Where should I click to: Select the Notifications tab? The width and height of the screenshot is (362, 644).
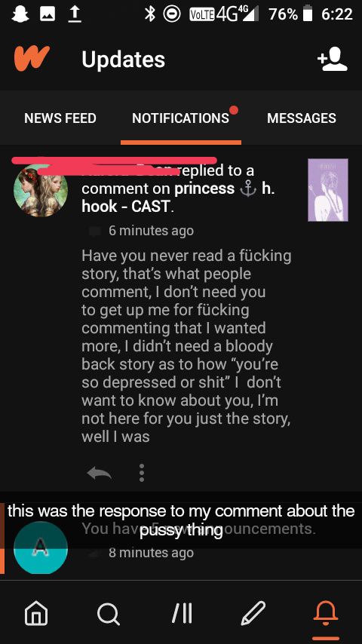click(x=181, y=118)
